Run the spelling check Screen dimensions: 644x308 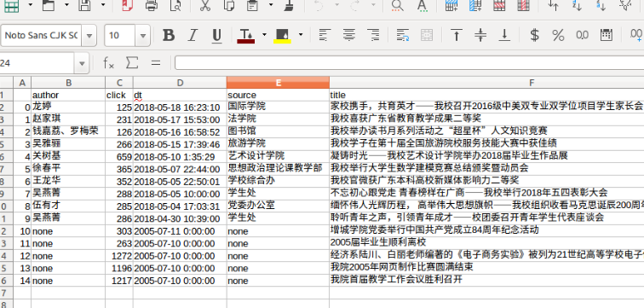pos(422,5)
